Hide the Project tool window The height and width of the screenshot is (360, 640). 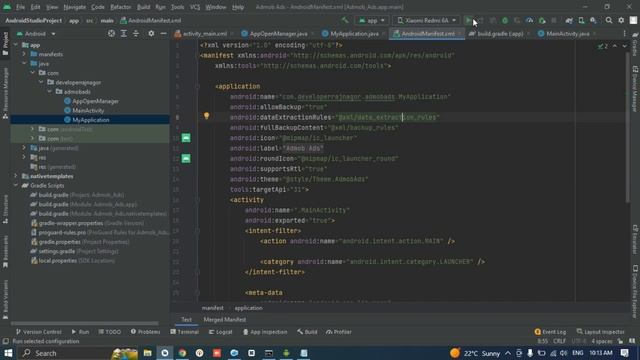click(x=163, y=33)
